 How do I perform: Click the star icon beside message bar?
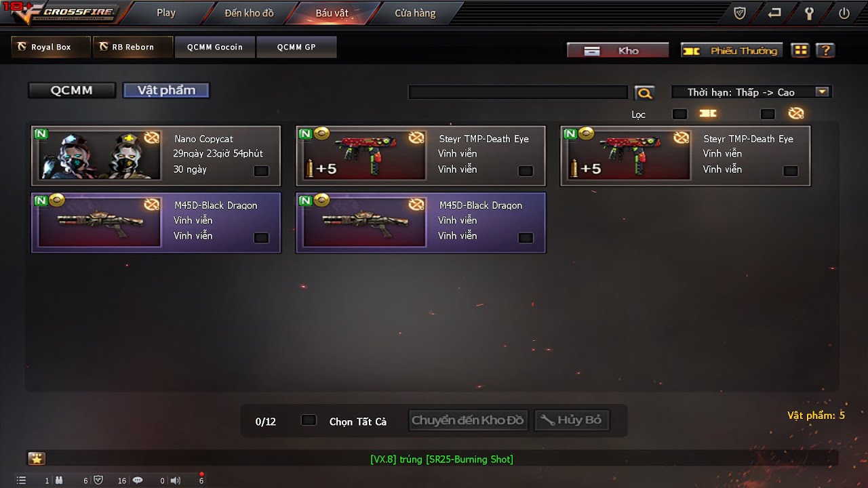[x=37, y=459]
